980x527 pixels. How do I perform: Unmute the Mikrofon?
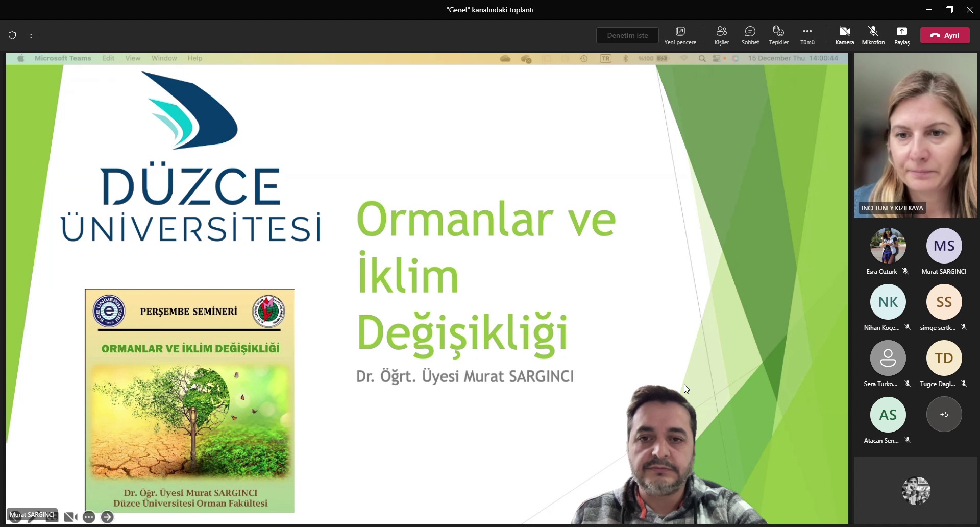point(873,35)
